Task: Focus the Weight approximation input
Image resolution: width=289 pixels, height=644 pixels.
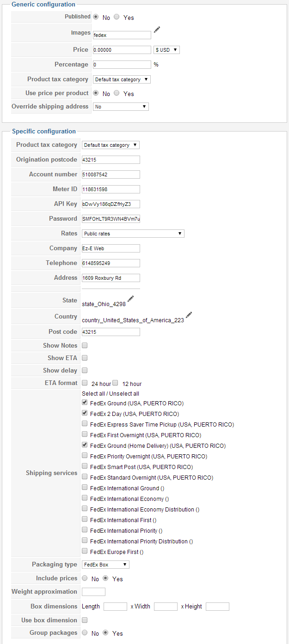Action: [93, 592]
